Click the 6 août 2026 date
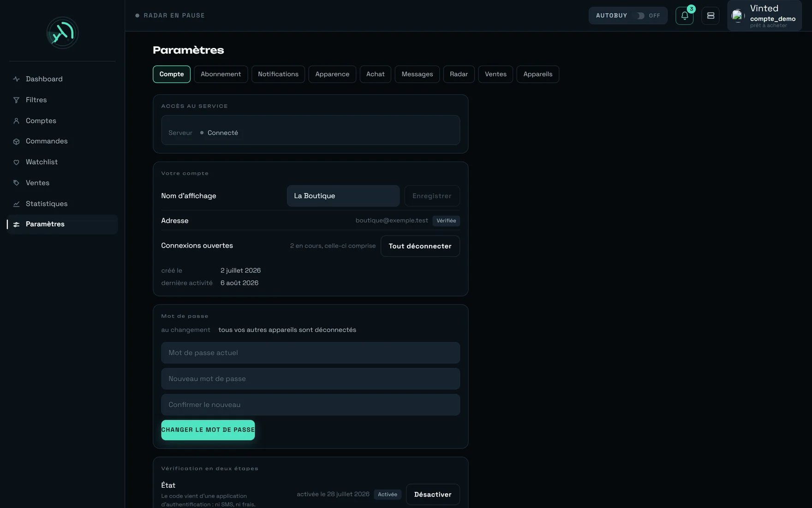 tap(239, 283)
